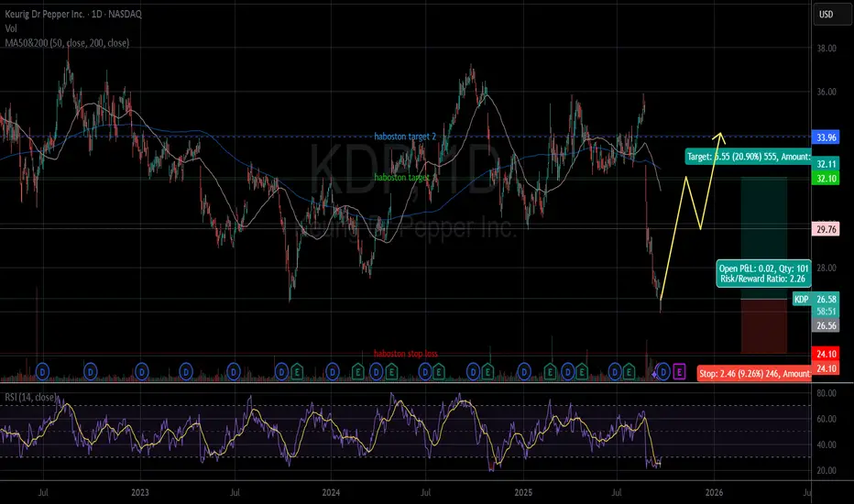Click the lone green E marker after the 2024 D

point(358,372)
